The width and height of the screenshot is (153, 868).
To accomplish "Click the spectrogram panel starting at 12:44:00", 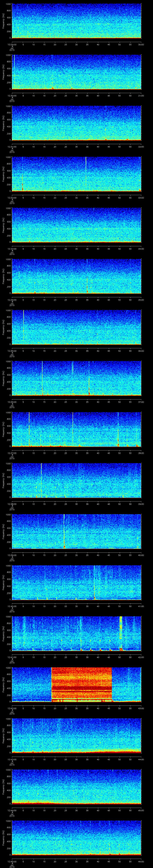I will 77,787.
